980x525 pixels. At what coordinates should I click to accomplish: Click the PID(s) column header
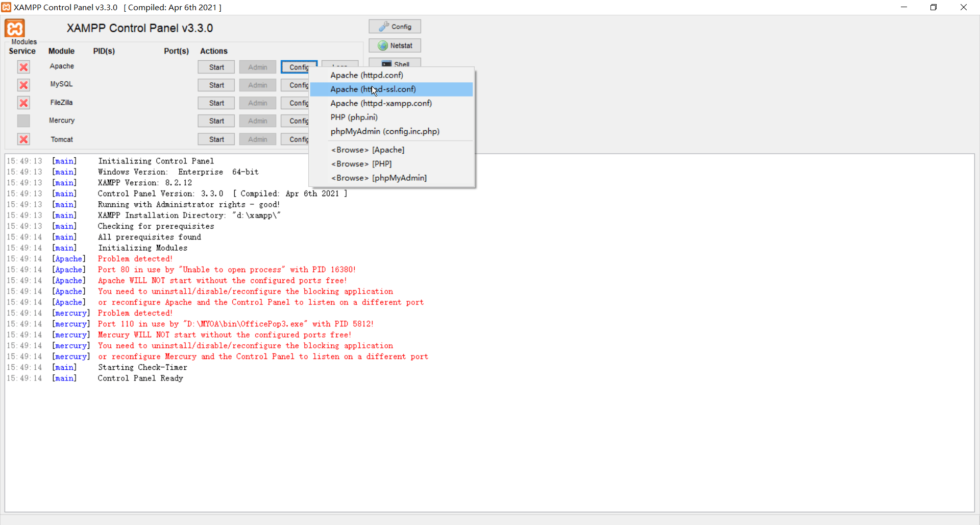tap(104, 51)
